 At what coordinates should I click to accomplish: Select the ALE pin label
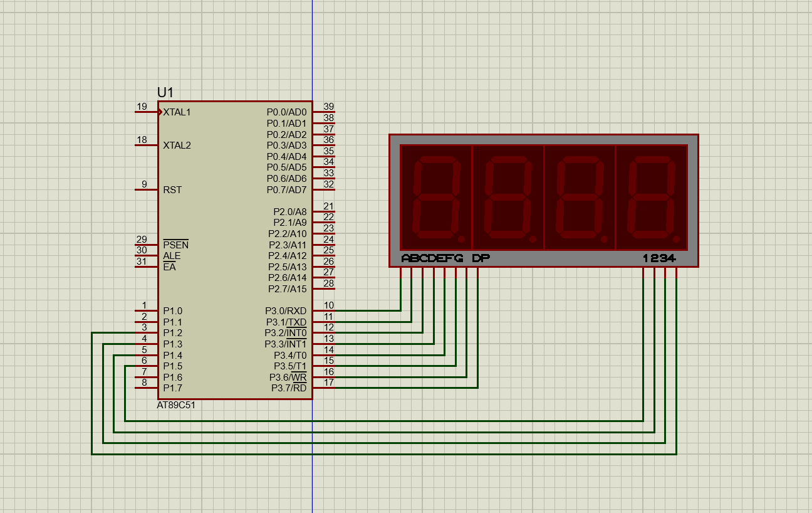pos(172,256)
